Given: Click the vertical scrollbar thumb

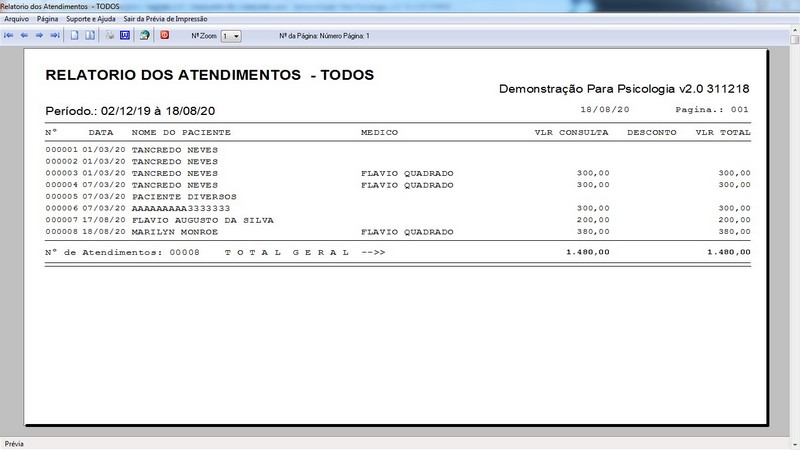Looking at the screenshot, I should pos(794,39).
